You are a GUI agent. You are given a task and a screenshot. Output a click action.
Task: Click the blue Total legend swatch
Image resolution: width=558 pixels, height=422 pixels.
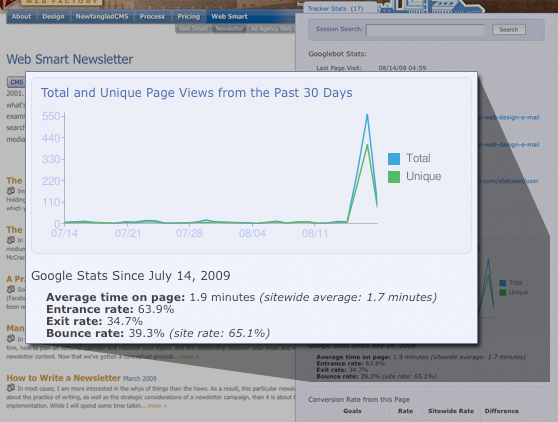click(x=394, y=159)
